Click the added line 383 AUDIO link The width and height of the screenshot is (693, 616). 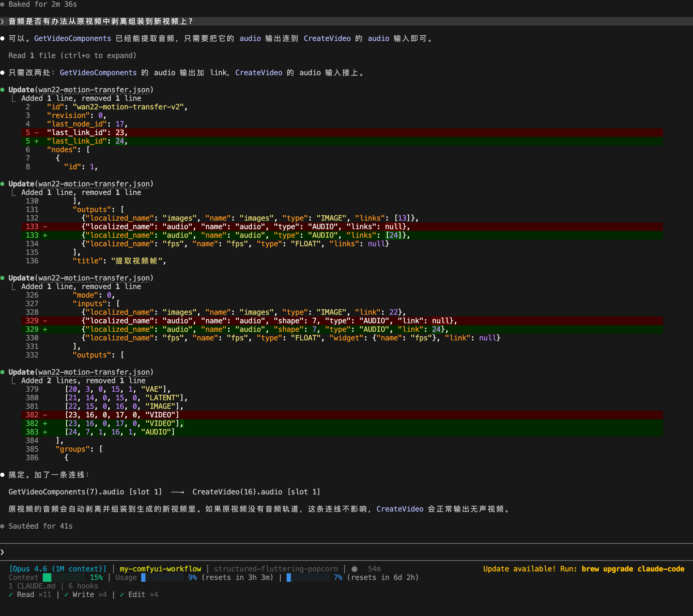120,432
